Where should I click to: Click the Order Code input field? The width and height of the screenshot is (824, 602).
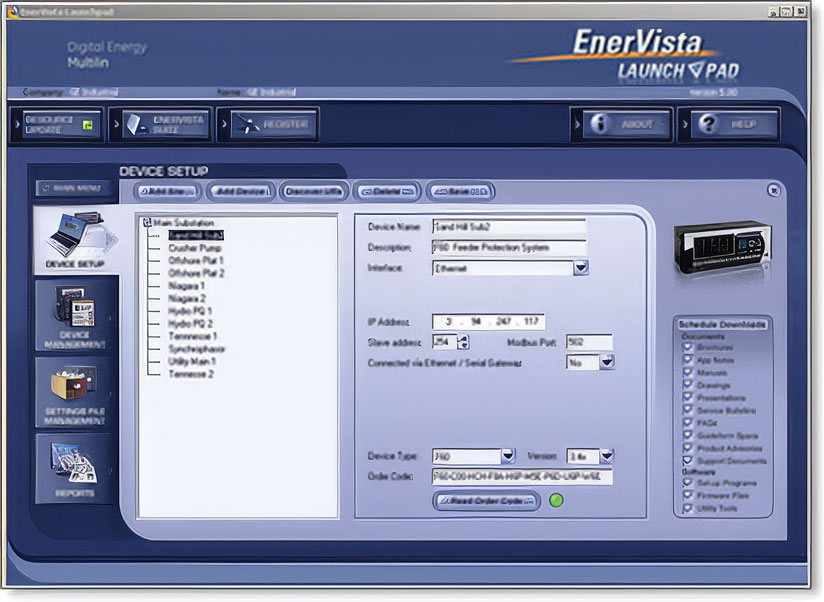tap(522, 476)
